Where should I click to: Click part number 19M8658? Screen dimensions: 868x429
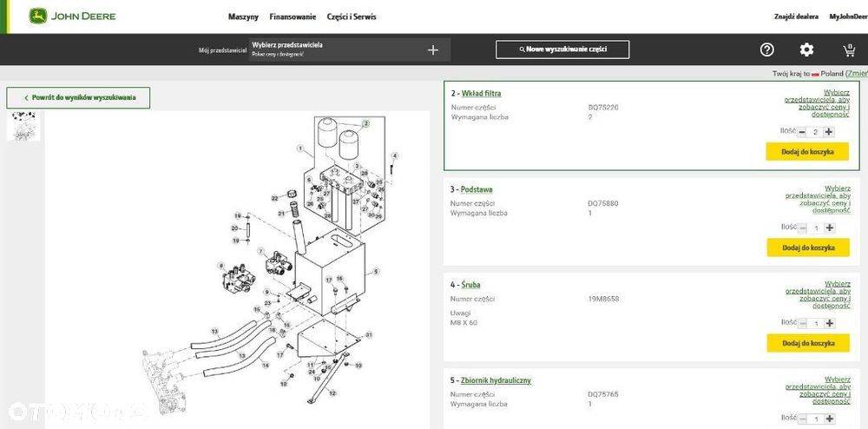click(x=603, y=299)
